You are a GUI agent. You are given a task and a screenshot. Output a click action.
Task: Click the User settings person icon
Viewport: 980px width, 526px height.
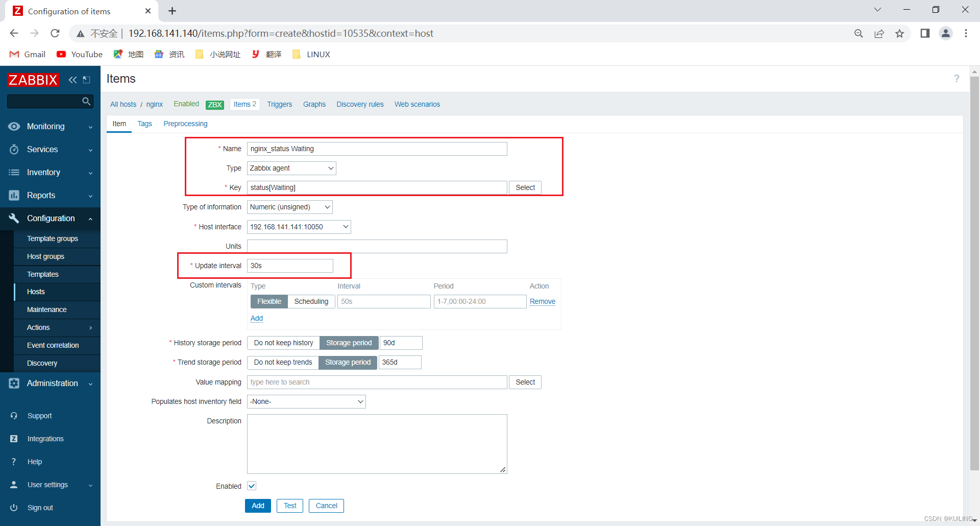point(14,485)
